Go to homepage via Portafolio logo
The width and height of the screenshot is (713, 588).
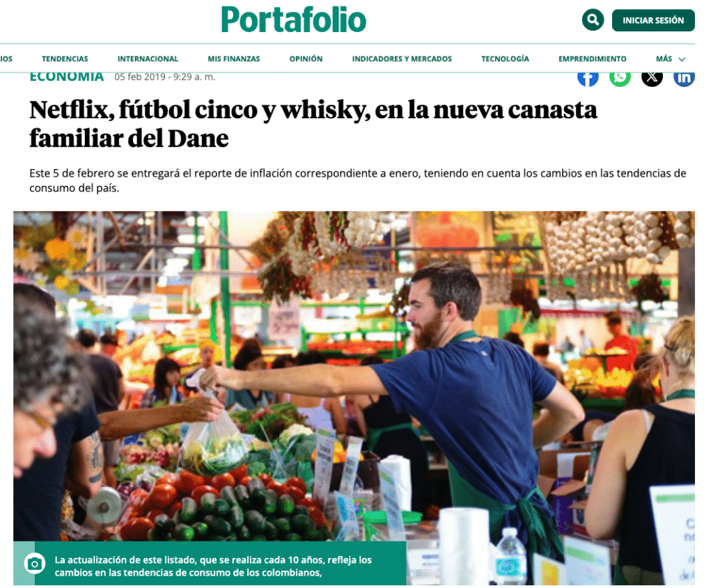pyautogui.click(x=294, y=20)
